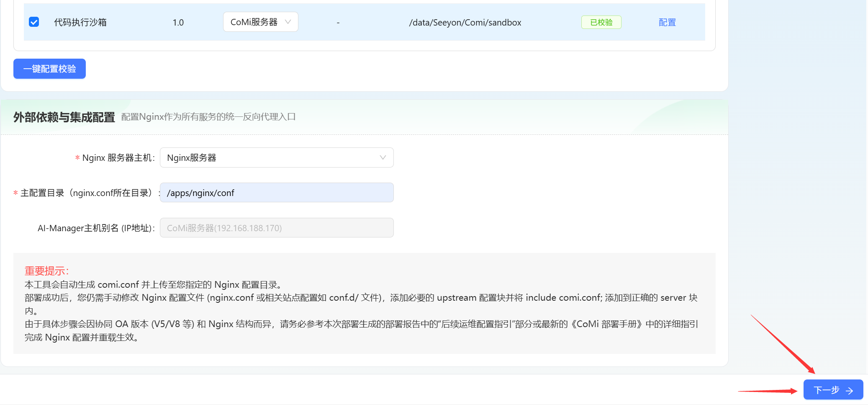
Task: Click the down chevron in the Nginx服务器 field
Action: coord(383,157)
